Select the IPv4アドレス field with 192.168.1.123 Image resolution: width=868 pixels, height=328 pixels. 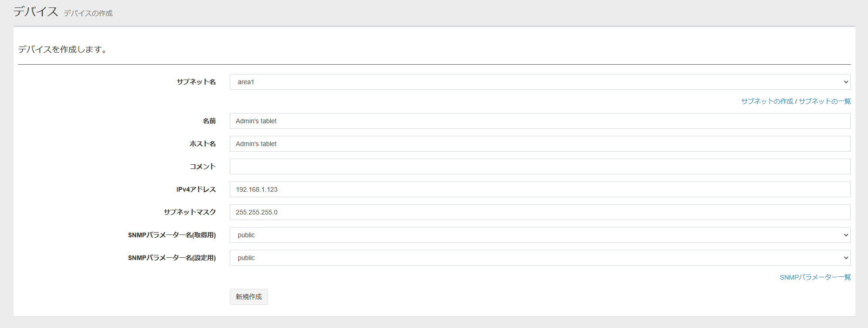(x=540, y=189)
